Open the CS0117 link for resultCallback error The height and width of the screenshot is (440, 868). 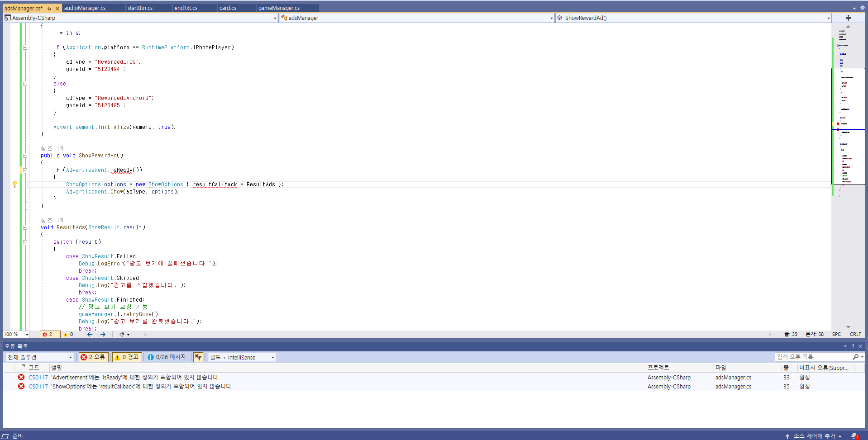[x=38, y=387]
